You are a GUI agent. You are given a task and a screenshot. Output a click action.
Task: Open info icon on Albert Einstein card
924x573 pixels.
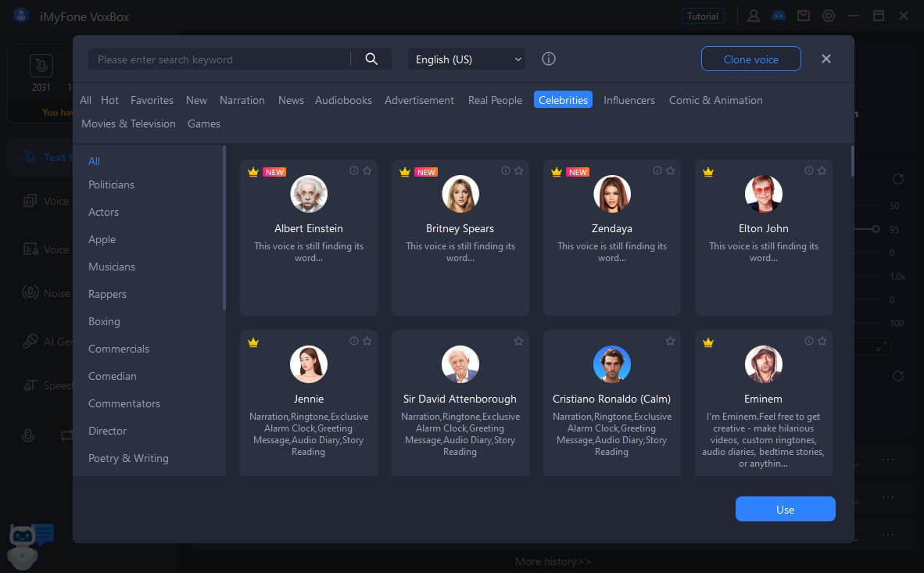click(x=354, y=171)
